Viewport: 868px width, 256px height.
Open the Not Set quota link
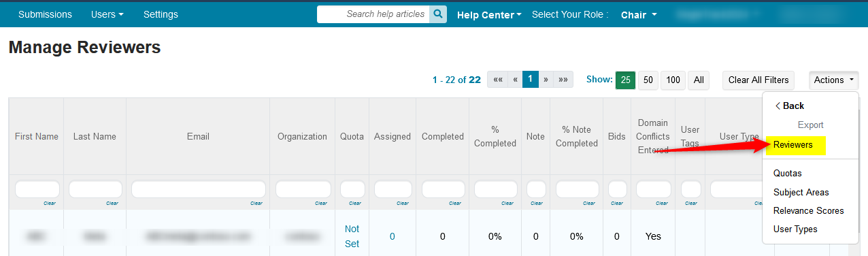coord(352,236)
